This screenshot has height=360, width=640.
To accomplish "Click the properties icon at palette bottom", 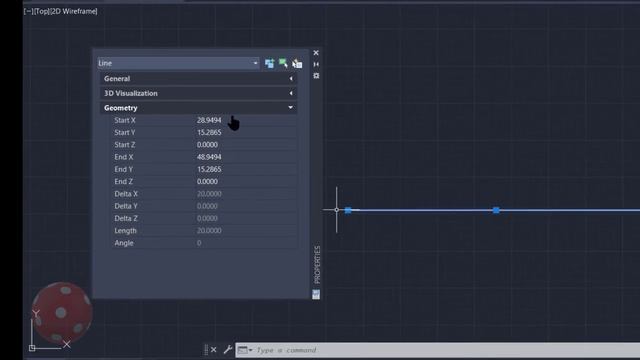I will [x=316, y=294].
